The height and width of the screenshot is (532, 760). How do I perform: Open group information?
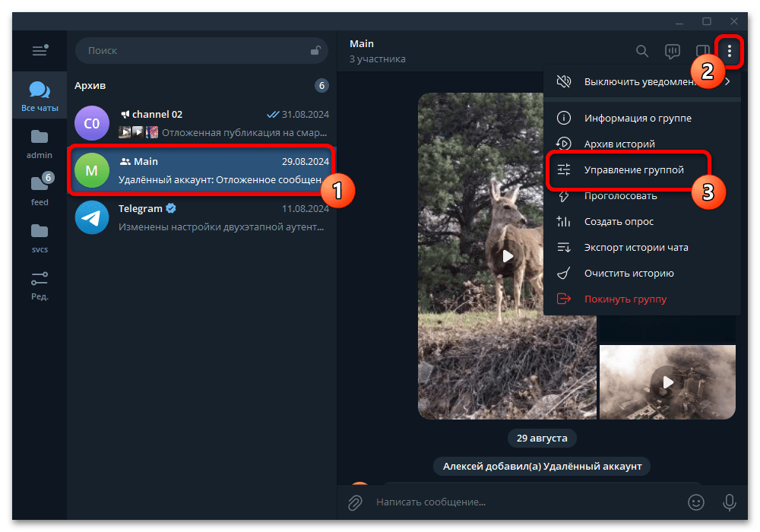point(642,119)
